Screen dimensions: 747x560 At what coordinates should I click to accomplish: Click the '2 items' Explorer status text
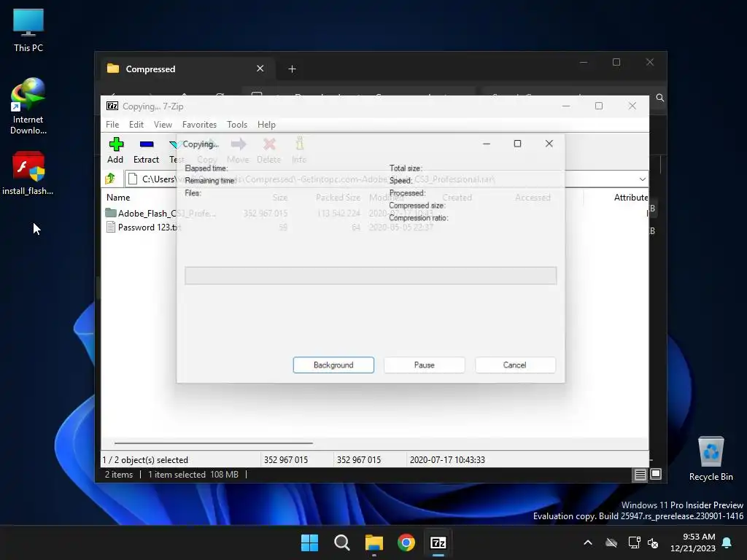pyautogui.click(x=119, y=474)
